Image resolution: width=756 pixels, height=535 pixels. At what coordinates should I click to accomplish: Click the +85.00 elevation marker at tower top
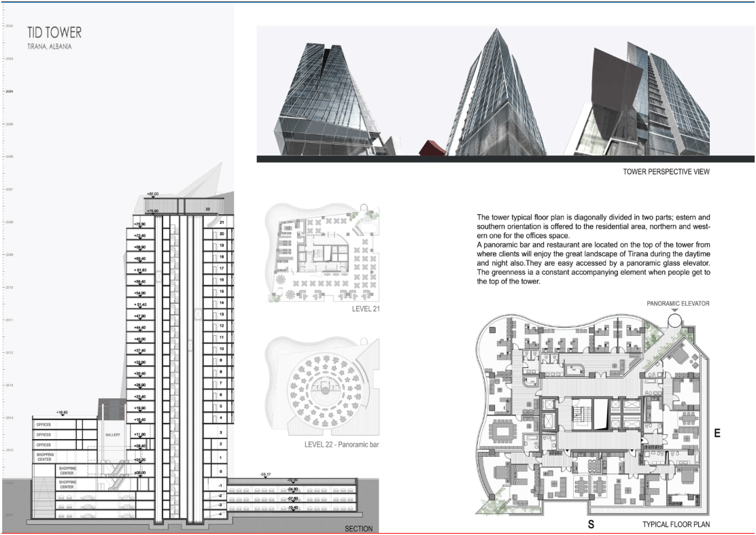153,194
